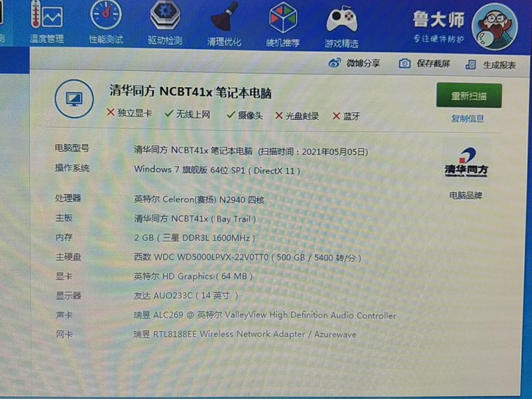Click the 显示器 row label

click(69, 295)
